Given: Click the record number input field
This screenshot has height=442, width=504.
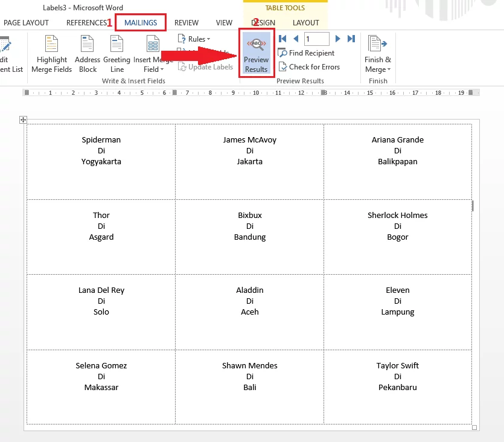Looking at the screenshot, I should click(x=317, y=39).
